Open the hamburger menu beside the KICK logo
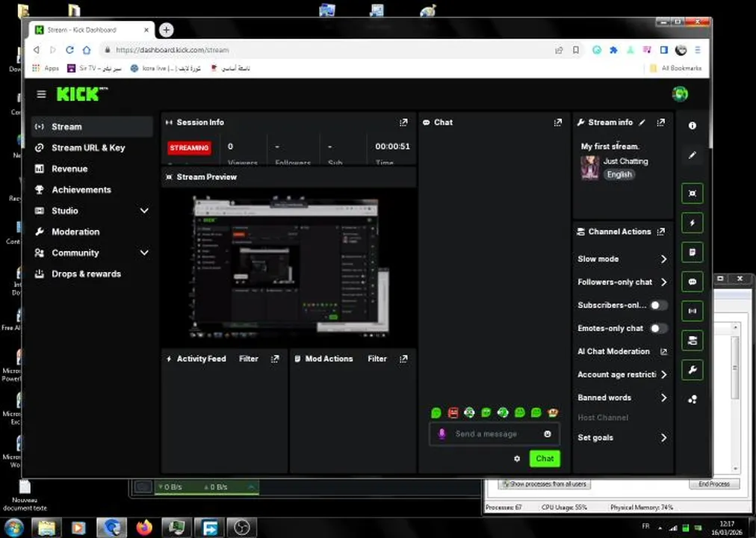This screenshot has height=538, width=756. click(42, 94)
